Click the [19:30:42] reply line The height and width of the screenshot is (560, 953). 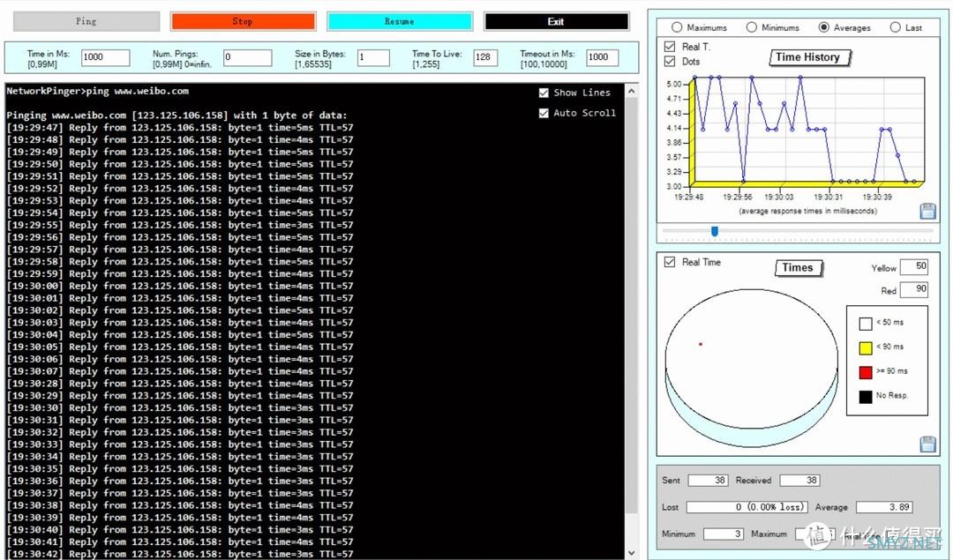click(180, 554)
